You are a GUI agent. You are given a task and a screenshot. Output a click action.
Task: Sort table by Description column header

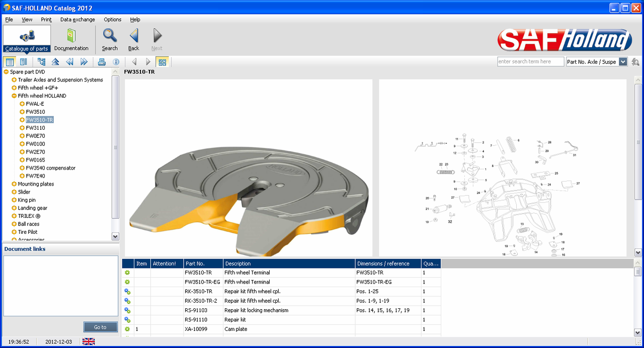(x=289, y=264)
